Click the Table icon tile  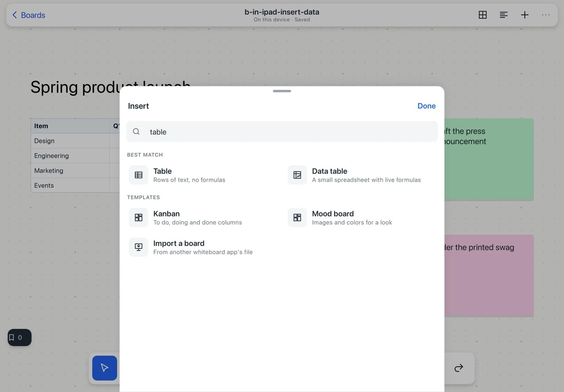coord(138,175)
